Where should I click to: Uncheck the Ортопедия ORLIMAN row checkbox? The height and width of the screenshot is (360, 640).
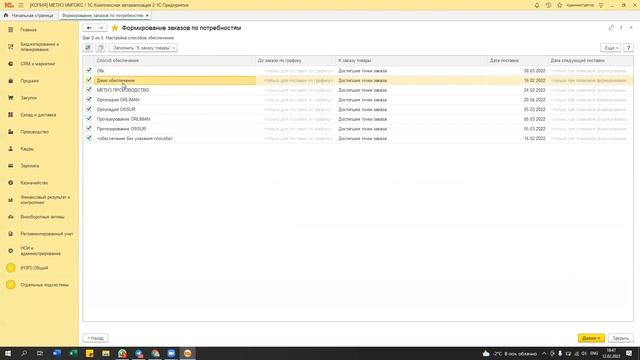[x=89, y=99]
